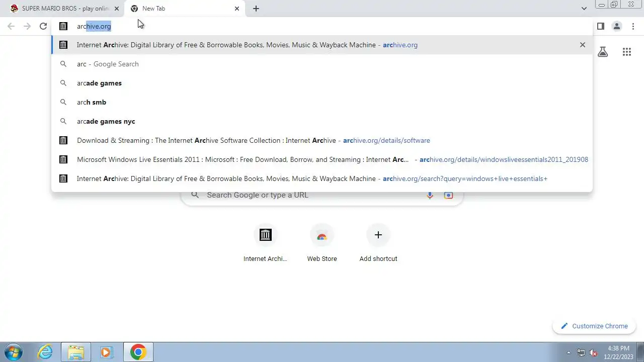This screenshot has width=644, height=362.
Task: Show hidden system tray icons arrow
Action: point(569,352)
